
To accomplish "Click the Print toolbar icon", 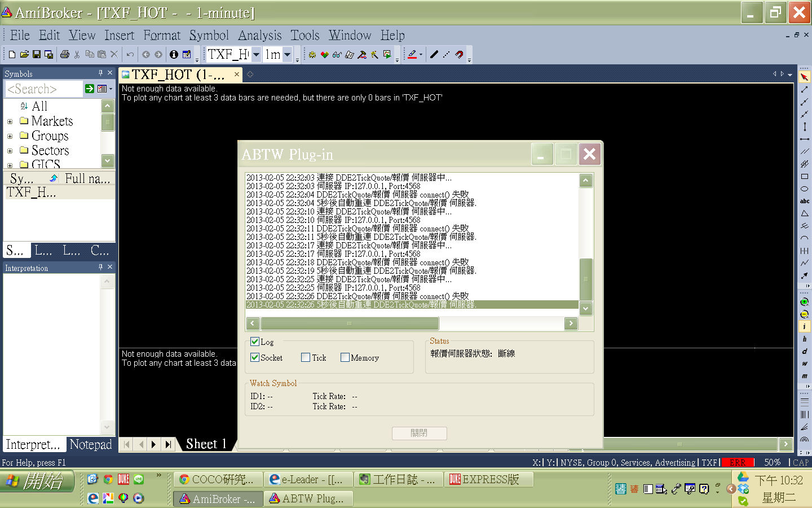I will tap(65, 55).
